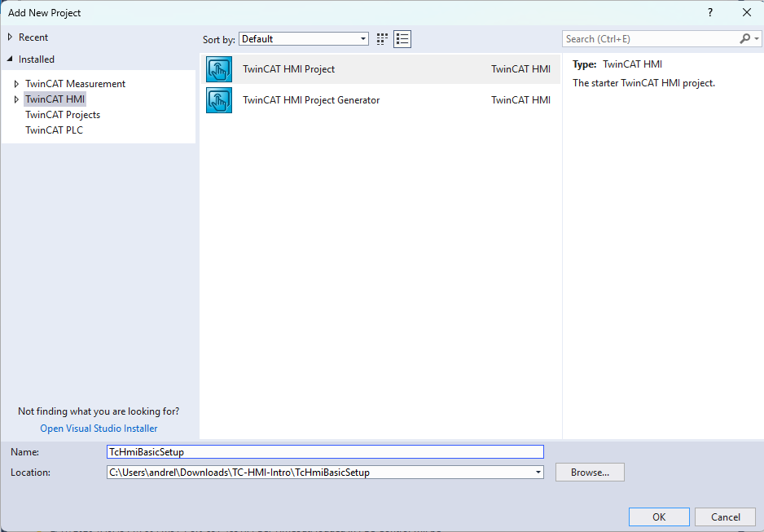Click the Recent label
This screenshot has height=532, width=764.
click(33, 37)
